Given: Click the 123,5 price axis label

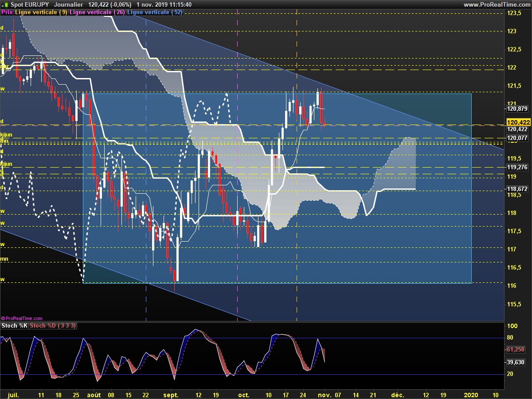Looking at the screenshot, I should point(513,13).
